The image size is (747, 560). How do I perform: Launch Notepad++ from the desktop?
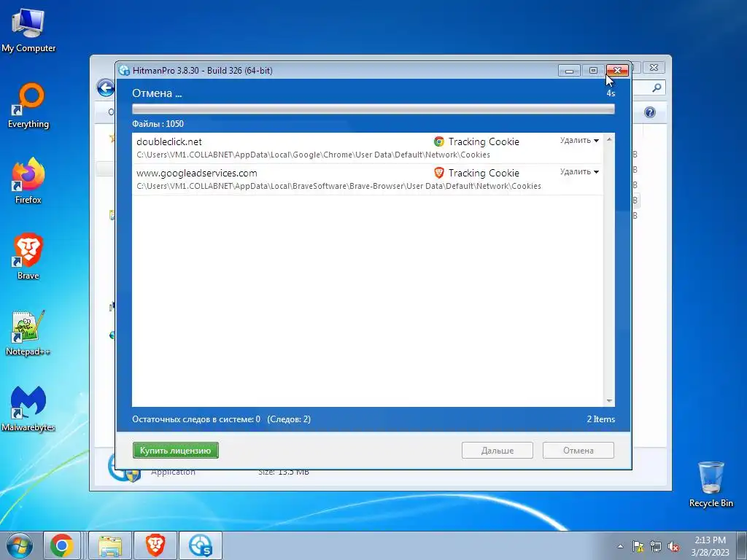28,332
